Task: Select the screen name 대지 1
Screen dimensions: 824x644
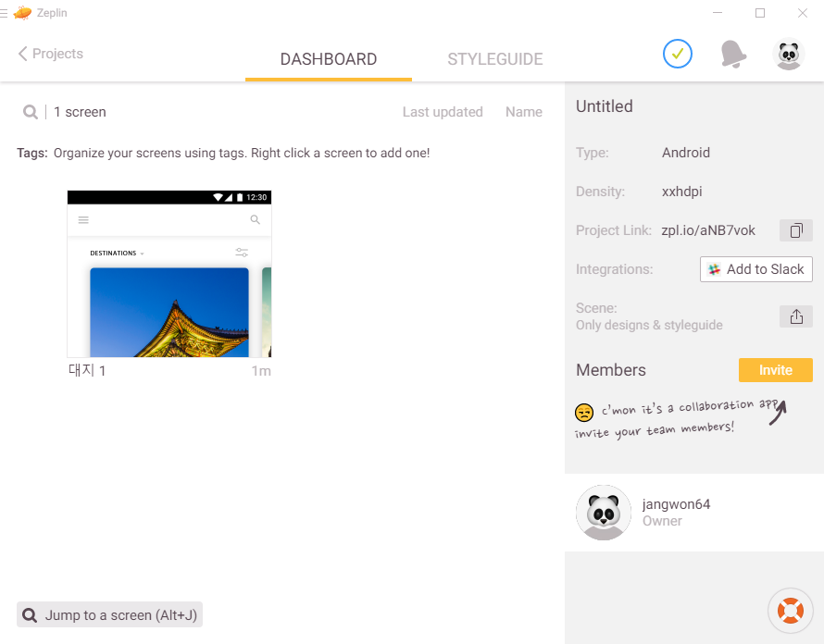Action: pyautogui.click(x=87, y=370)
